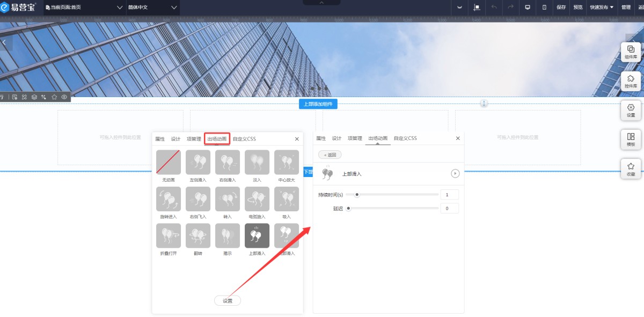Open the 组件库 component library sidebar button
Image resolution: width=644 pixels, height=317 pixels.
[631, 52]
